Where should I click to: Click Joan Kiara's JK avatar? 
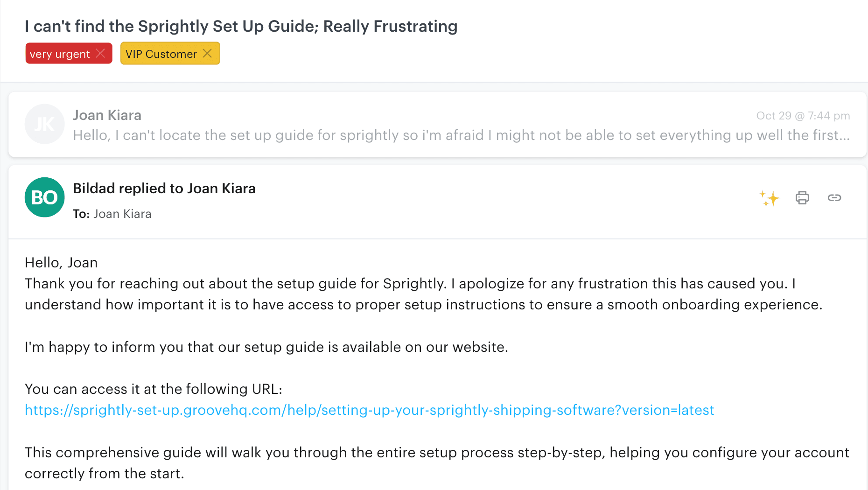point(44,124)
